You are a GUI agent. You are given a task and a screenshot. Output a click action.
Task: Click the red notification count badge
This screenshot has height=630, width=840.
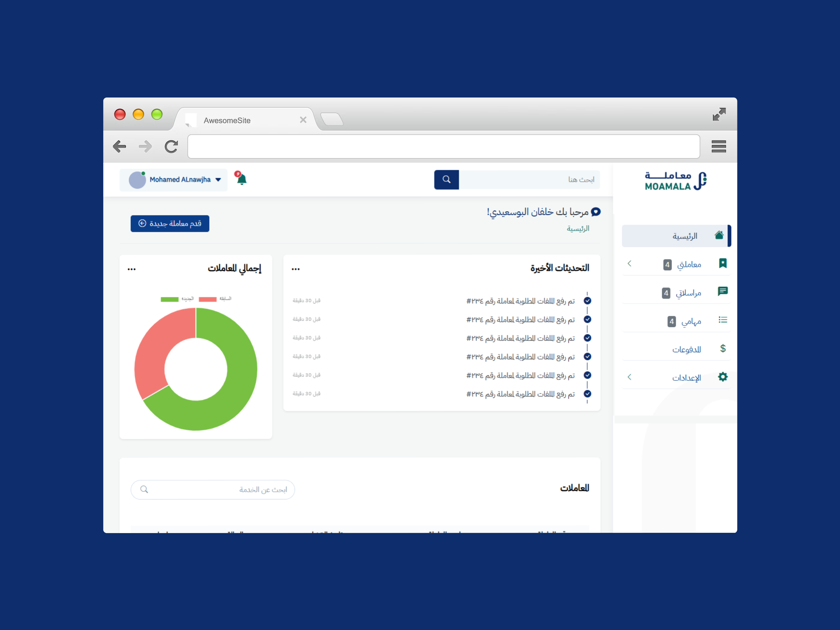click(x=238, y=174)
